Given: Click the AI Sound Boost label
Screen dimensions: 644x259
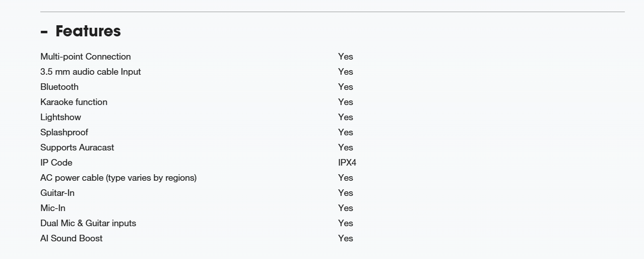Looking at the screenshot, I should coord(72,238).
